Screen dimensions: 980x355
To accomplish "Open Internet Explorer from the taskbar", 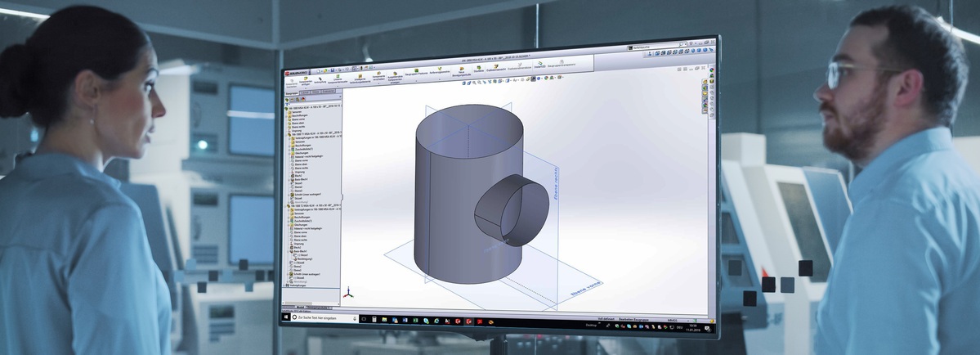I will tap(436, 321).
